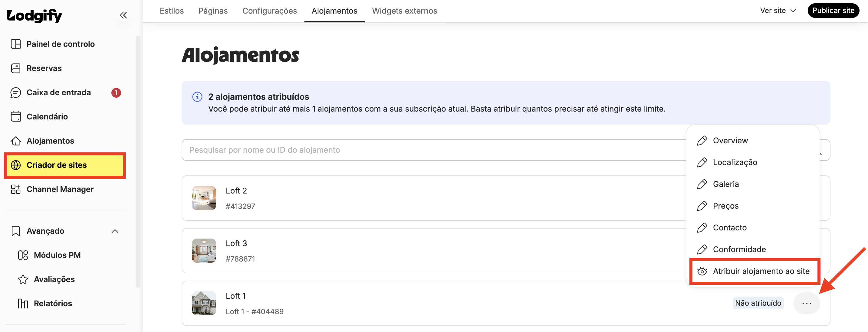Click the Publicar site button

(x=833, y=11)
